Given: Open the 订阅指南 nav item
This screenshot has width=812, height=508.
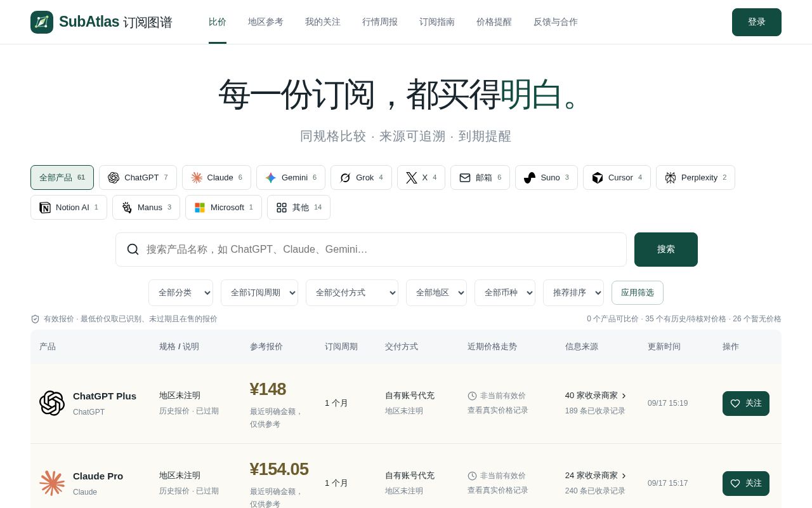Looking at the screenshot, I should [x=437, y=22].
